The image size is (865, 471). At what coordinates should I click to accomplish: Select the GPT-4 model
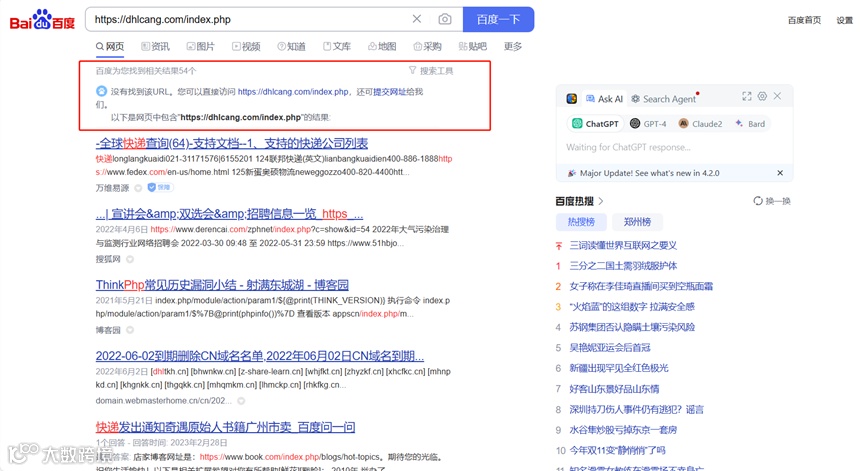648,124
